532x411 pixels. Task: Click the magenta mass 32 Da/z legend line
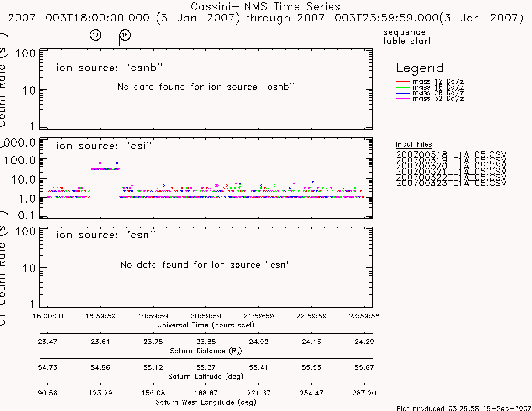[x=403, y=99]
